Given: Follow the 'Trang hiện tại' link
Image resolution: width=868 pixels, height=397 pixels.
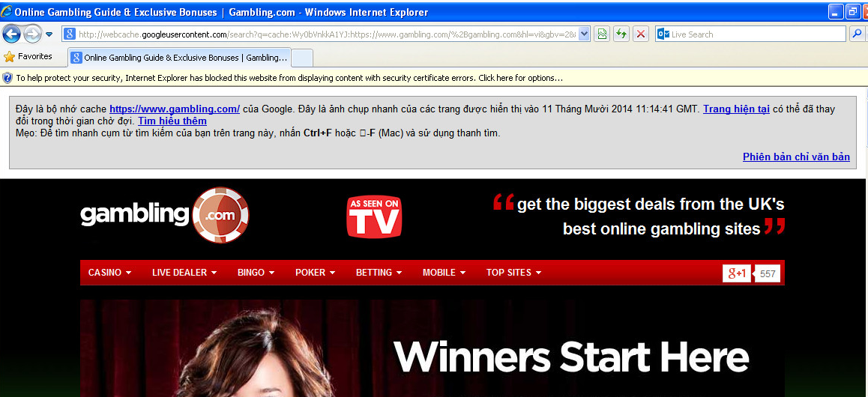Looking at the screenshot, I should [736, 109].
